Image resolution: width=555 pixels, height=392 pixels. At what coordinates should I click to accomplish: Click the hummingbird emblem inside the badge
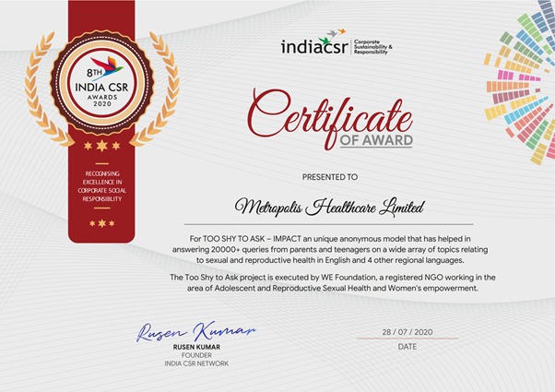click(x=107, y=66)
